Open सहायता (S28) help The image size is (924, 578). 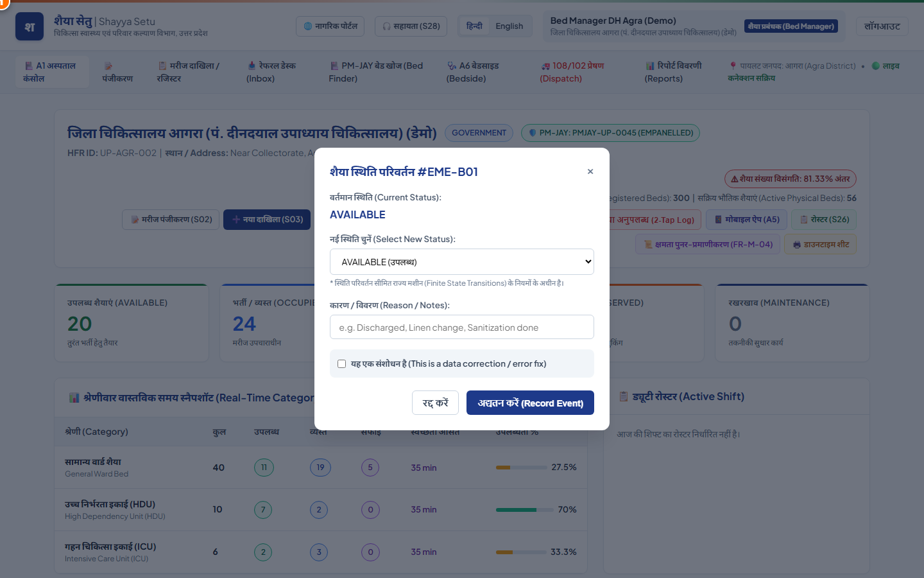[411, 26]
